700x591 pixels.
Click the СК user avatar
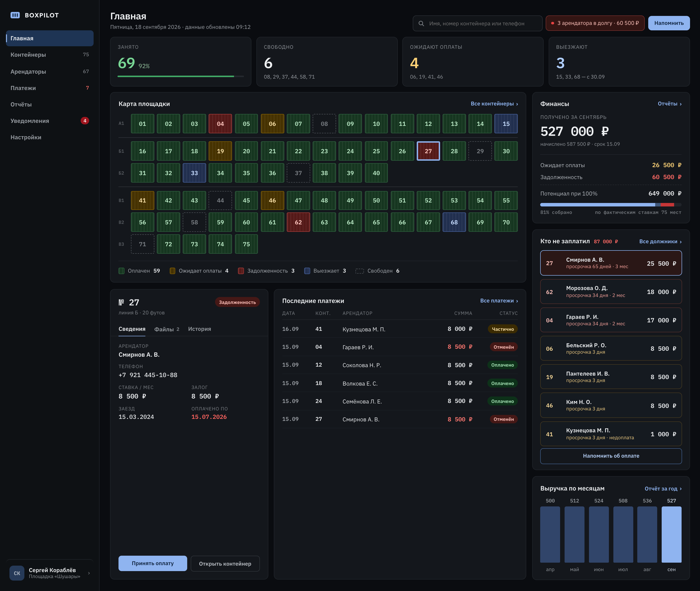[x=17, y=573]
